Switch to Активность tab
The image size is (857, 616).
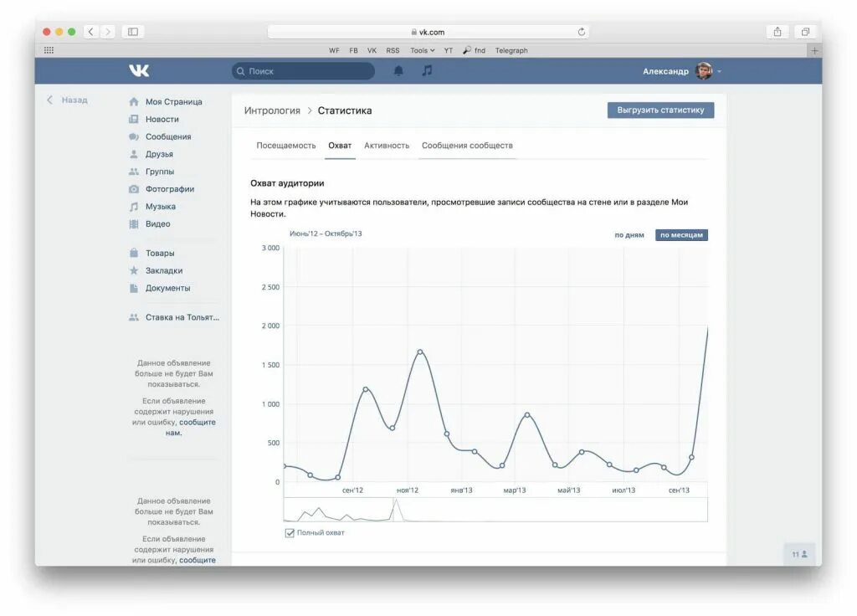click(x=387, y=146)
